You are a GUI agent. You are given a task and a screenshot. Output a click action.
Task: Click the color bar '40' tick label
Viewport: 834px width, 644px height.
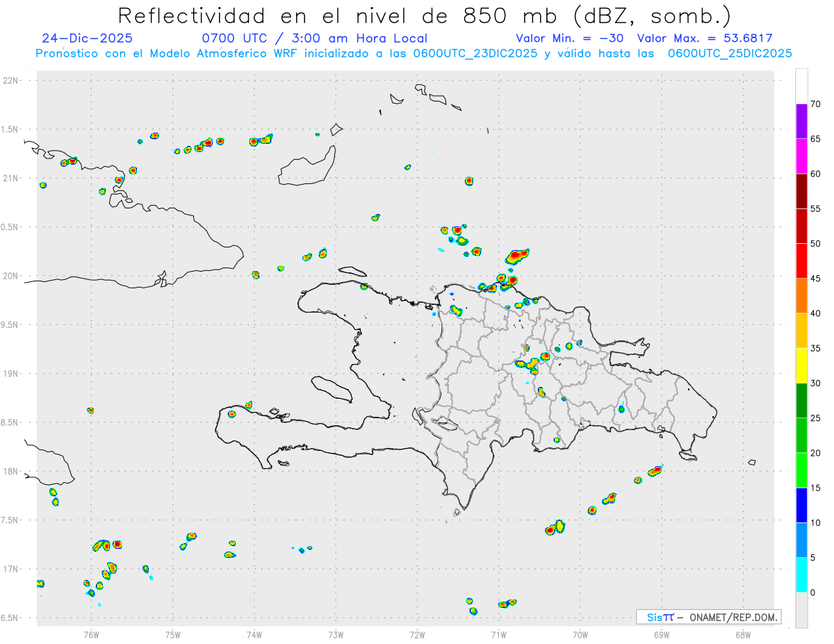[x=815, y=313]
